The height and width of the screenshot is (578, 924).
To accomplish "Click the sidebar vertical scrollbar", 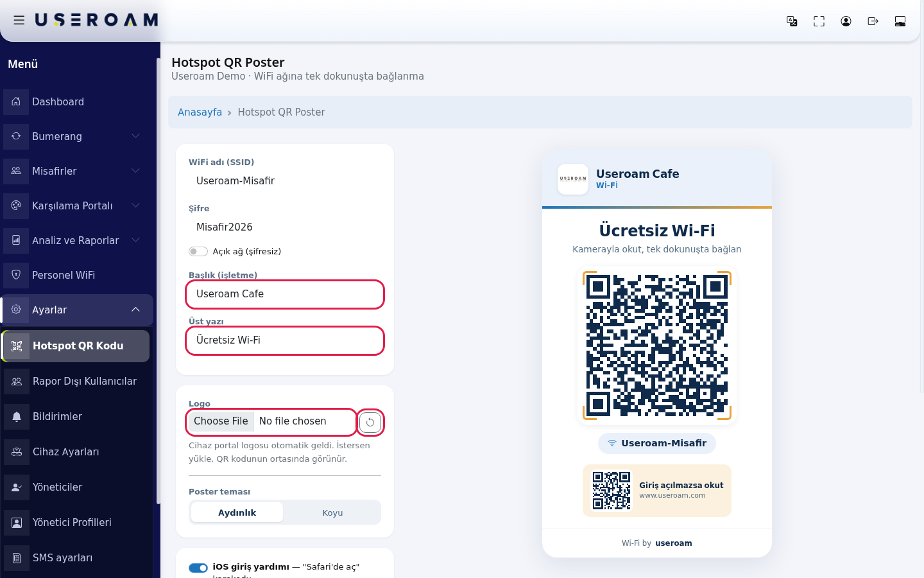I will pyautogui.click(x=158, y=281).
